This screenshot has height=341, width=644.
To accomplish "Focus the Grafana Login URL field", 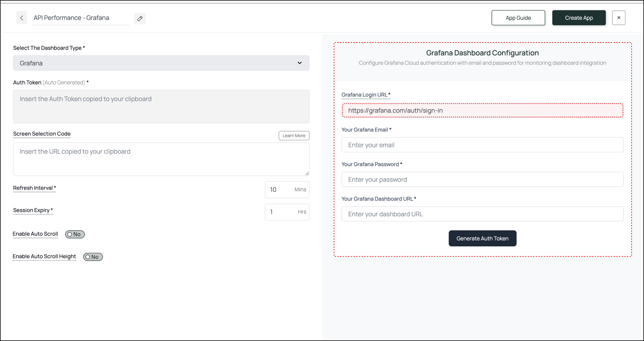I will coord(482,111).
